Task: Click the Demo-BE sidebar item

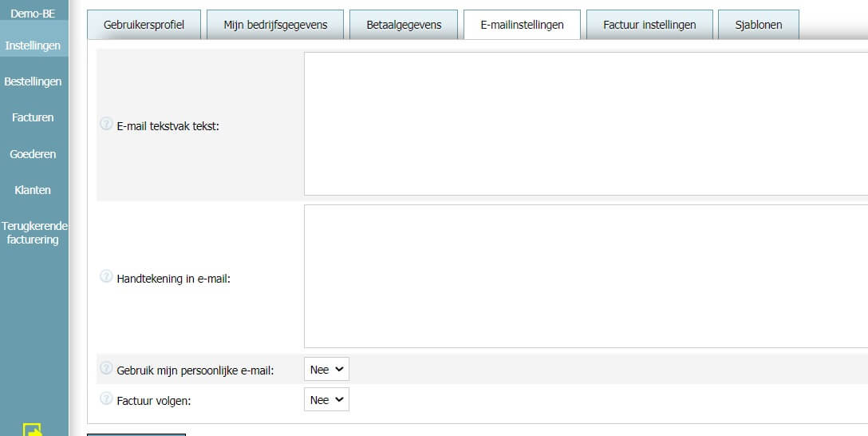Action: pyautogui.click(x=34, y=13)
